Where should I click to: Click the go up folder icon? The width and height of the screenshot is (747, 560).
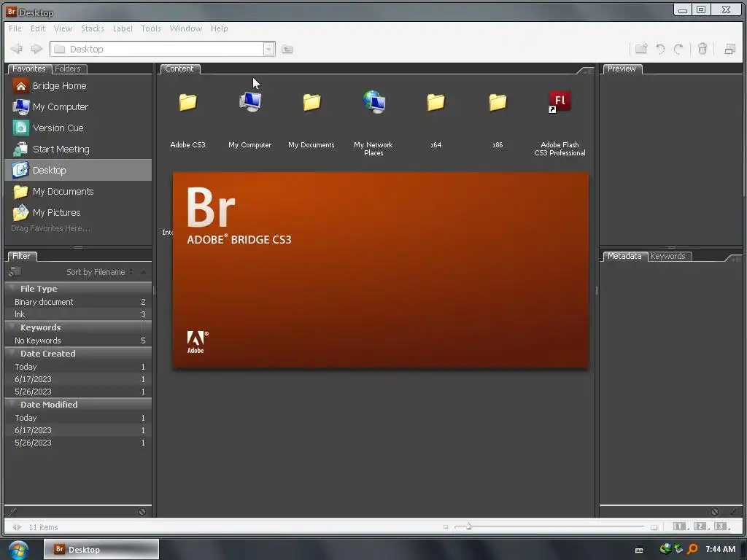[x=287, y=49]
